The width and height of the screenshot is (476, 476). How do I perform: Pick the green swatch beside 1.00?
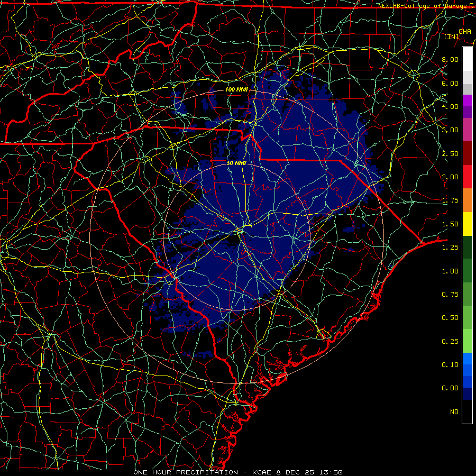[467, 271]
